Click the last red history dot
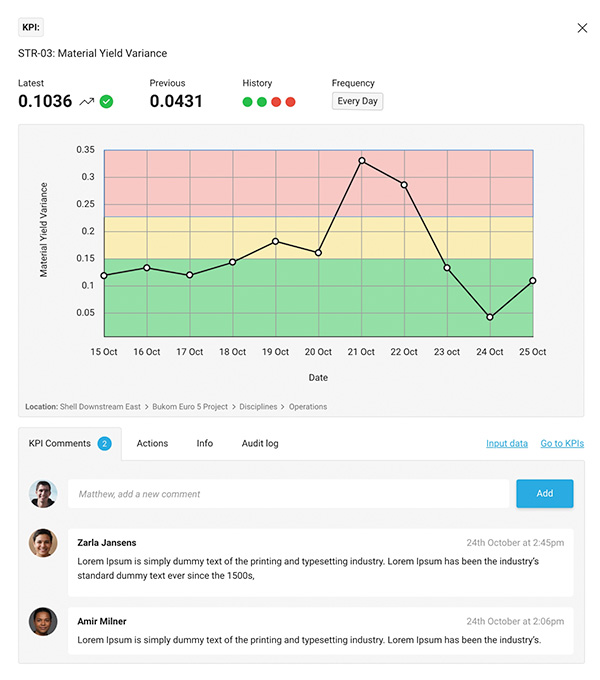Viewport: 600px width, 680px height. click(290, 102)
